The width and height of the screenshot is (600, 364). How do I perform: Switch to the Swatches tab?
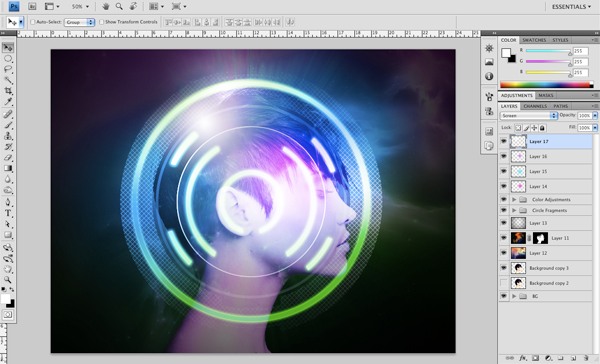(534, 40)
